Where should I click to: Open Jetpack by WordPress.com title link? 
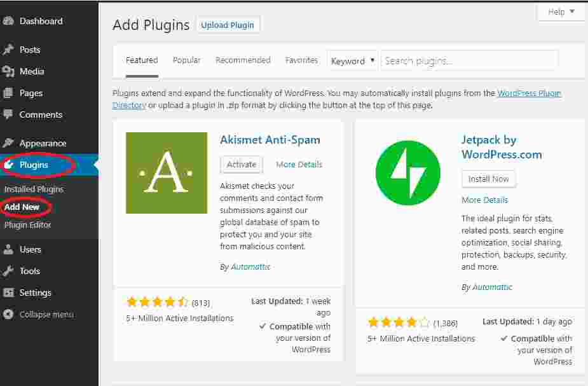point(502,147)
